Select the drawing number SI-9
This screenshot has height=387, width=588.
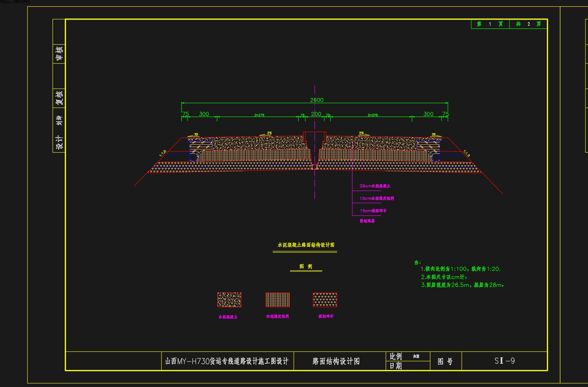point(505,361)
